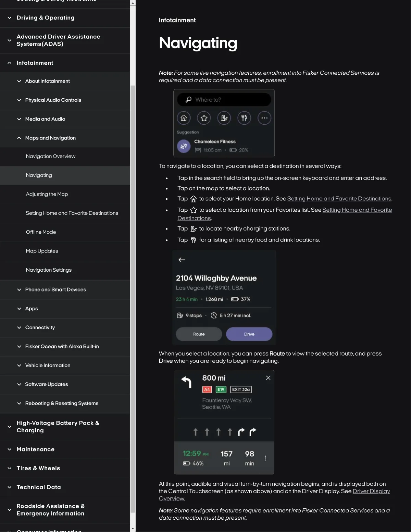The width and height of the screenshot is (411, 532).
Task: Expand the Phone and Smart Devices subsection
Action: coord(65,290)
